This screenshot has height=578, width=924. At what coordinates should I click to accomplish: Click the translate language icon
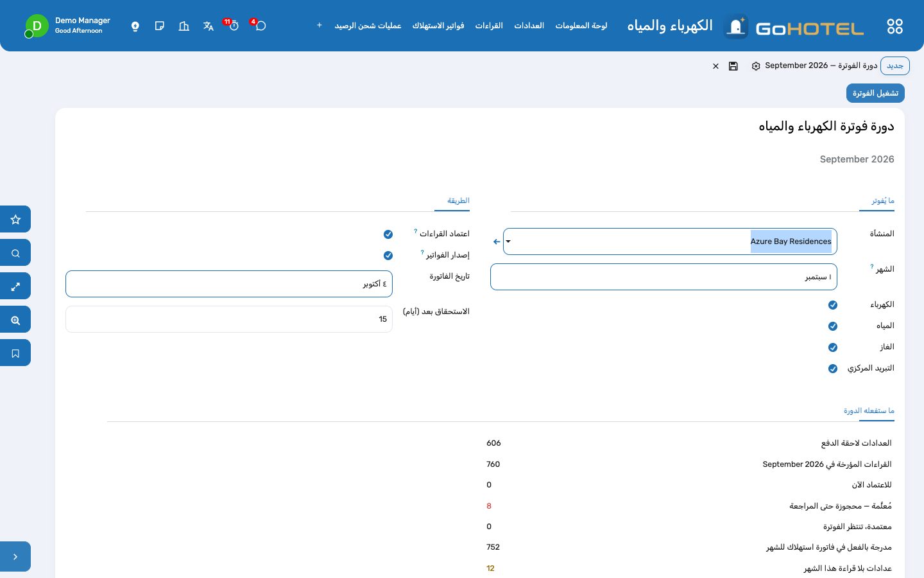209,26
